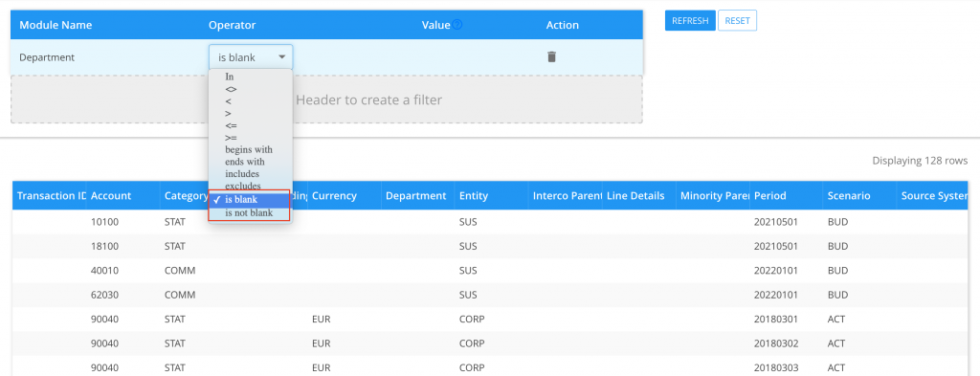Click the Transaction ID column header
980x376 pixels.
click(50, 195)
